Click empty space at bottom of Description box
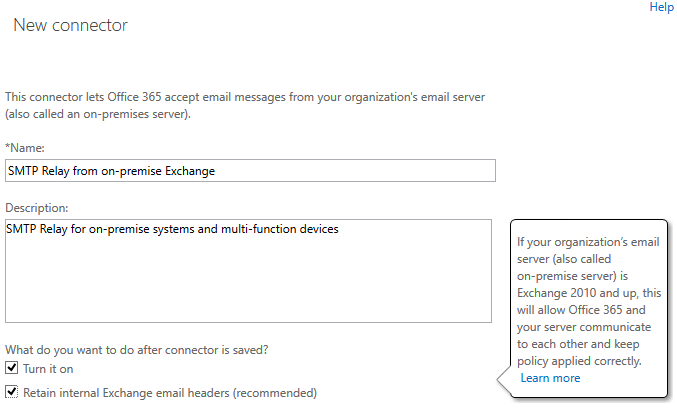Viewport: 677px width, 410px height. click(248, 305)
